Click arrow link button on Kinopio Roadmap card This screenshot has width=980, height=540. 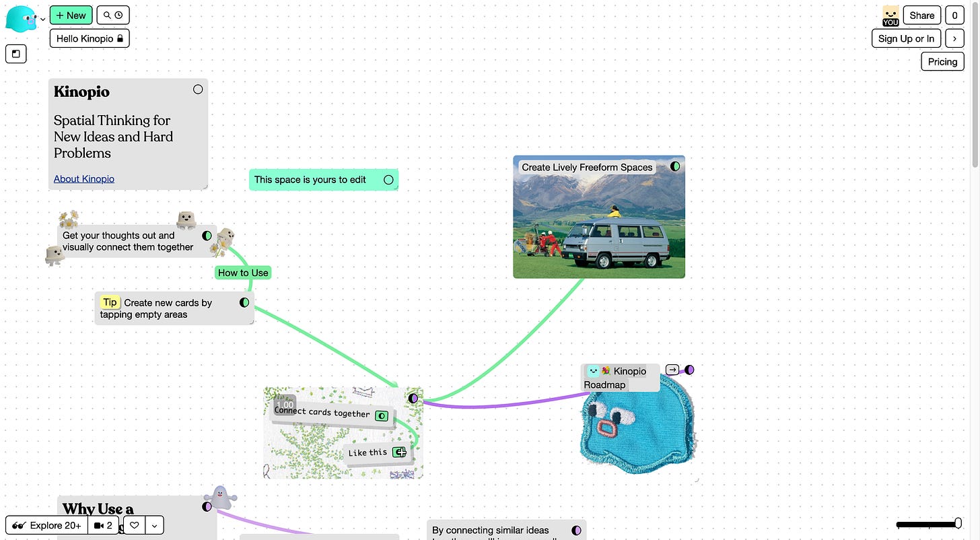pos(672,370)
